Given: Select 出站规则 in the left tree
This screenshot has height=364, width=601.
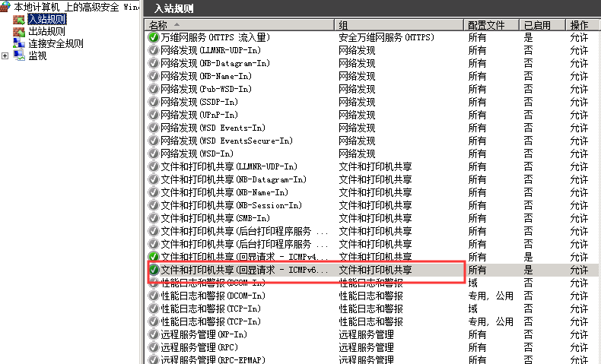Looking at the screenshot, I should 46,31.
